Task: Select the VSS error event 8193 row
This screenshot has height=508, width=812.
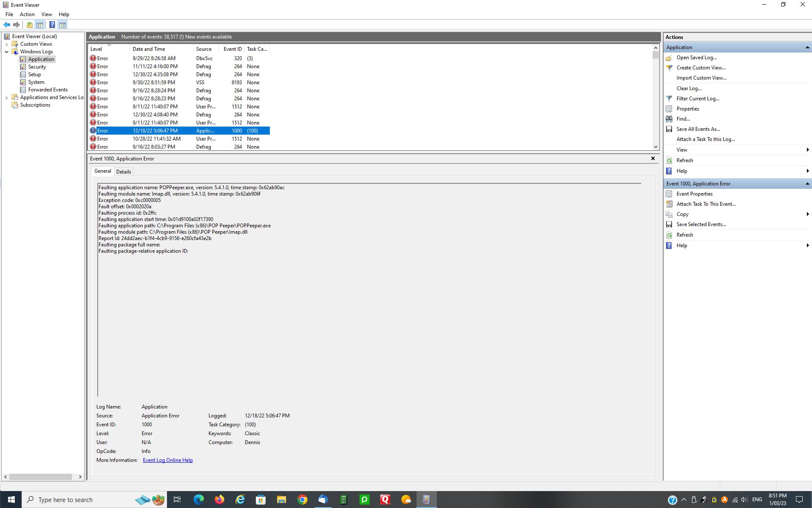Action: (179, 83)
